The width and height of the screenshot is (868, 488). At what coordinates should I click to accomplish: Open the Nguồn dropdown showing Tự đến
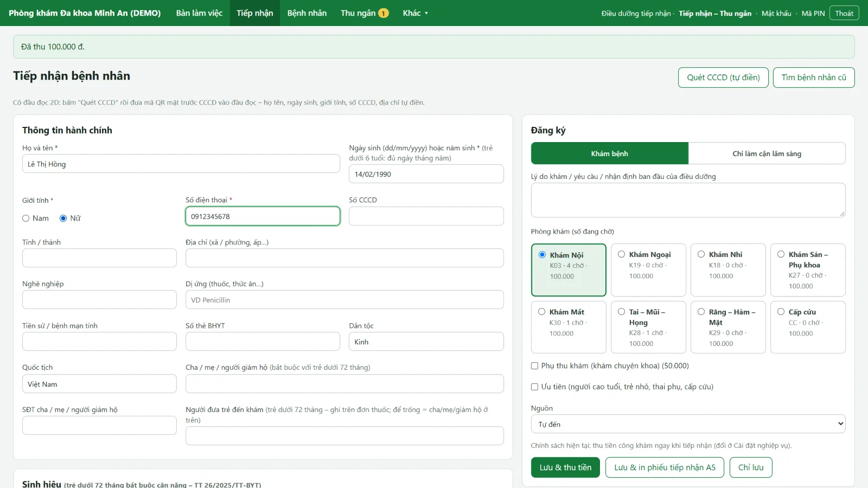point(688,424)
